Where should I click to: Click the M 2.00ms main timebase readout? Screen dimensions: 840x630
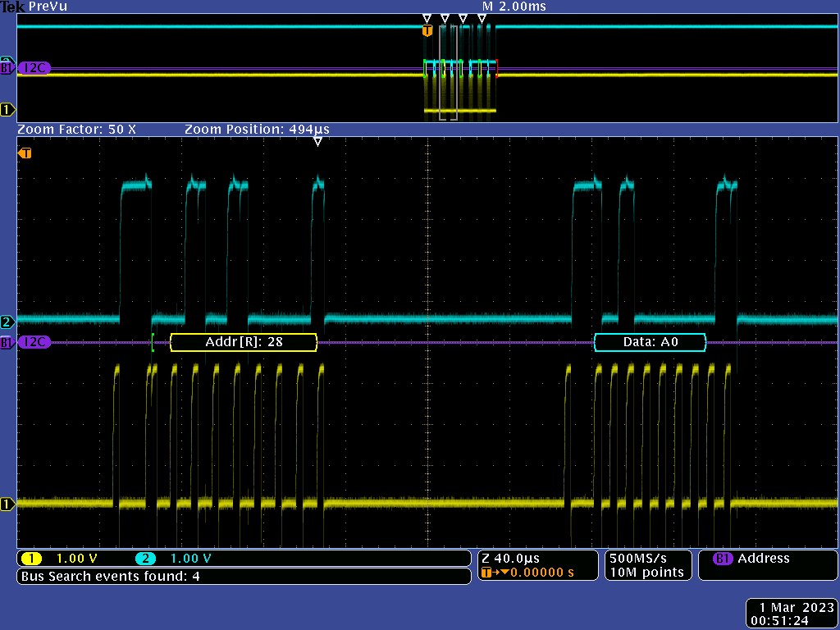tap(514, 7)
